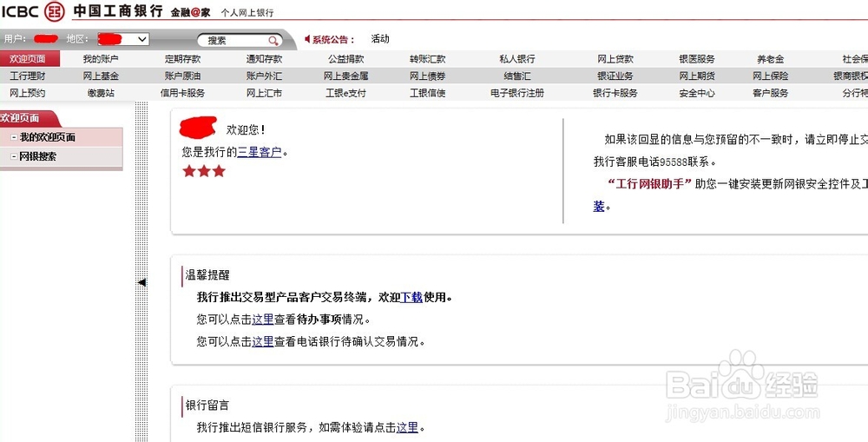Click the 活动 announcement text
The image size is (868, 442).
[380, 39]
